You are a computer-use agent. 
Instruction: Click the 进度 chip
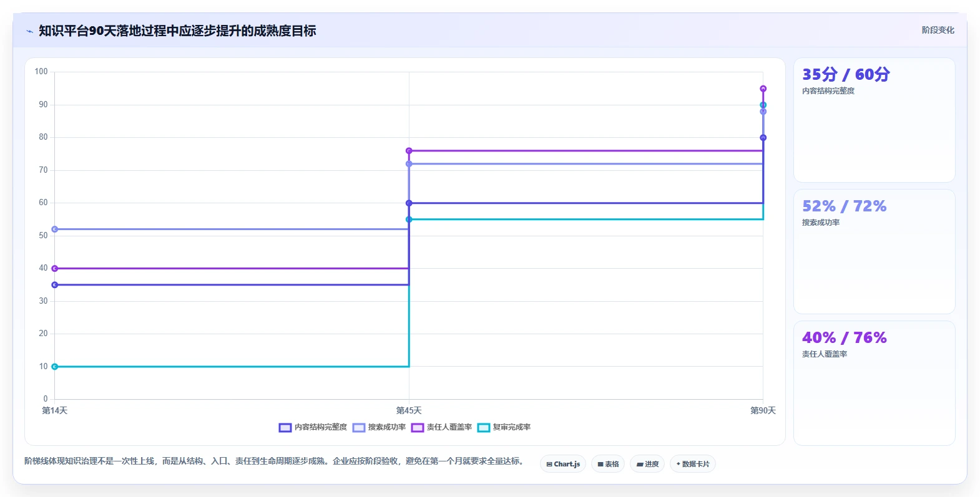click(x=647, y=464)
